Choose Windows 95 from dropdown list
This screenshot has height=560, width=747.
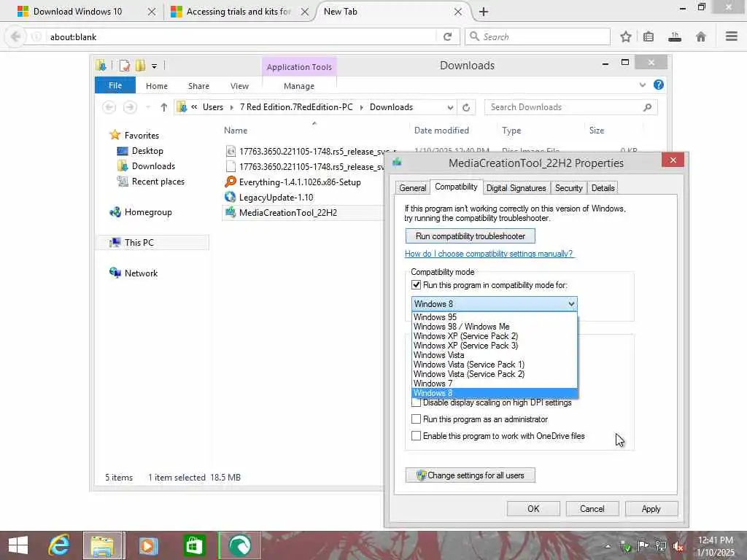tap(494, 317)
